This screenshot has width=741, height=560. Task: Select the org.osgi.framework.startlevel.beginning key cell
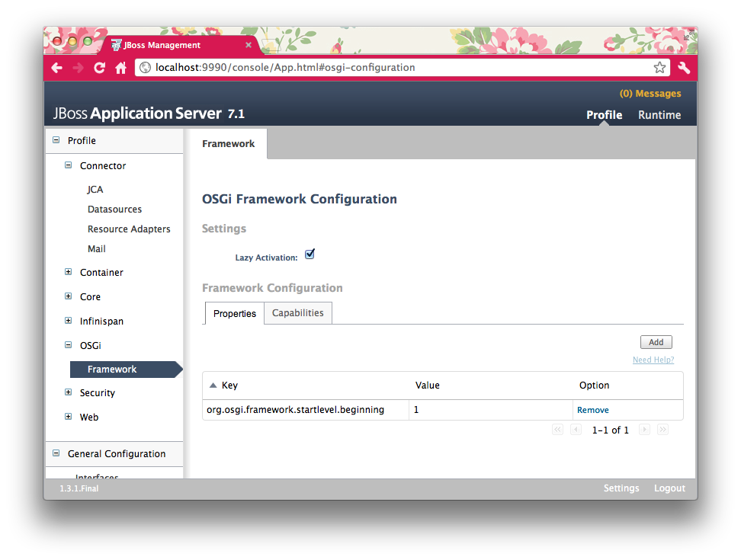click(306, 410)
